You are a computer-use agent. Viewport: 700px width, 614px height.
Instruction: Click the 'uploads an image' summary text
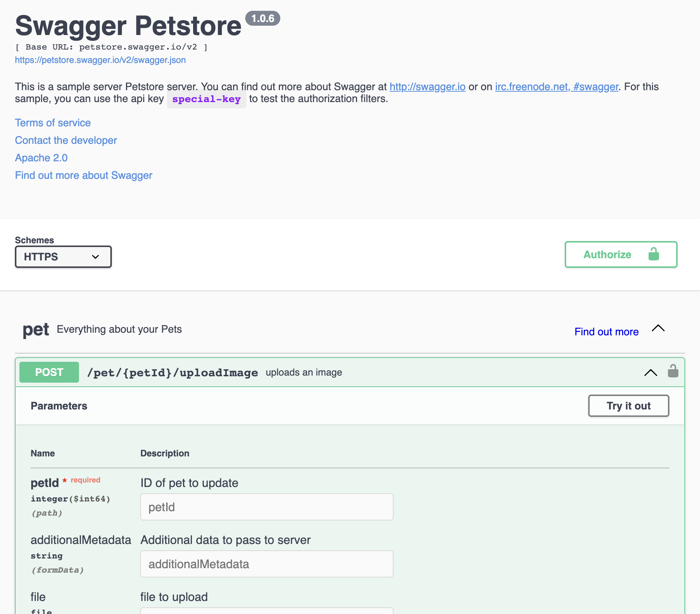coord(304,373)
